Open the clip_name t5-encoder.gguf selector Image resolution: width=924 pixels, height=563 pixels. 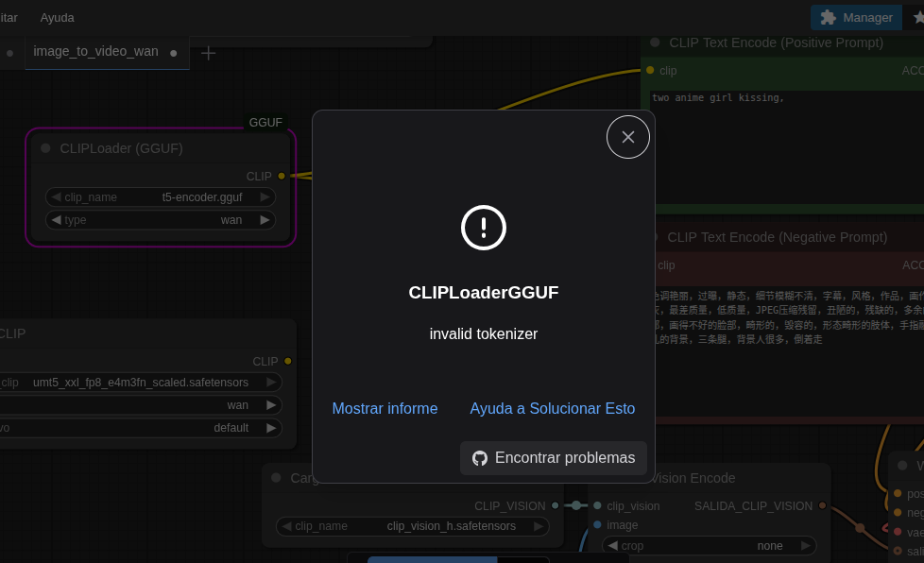(161, 196)
